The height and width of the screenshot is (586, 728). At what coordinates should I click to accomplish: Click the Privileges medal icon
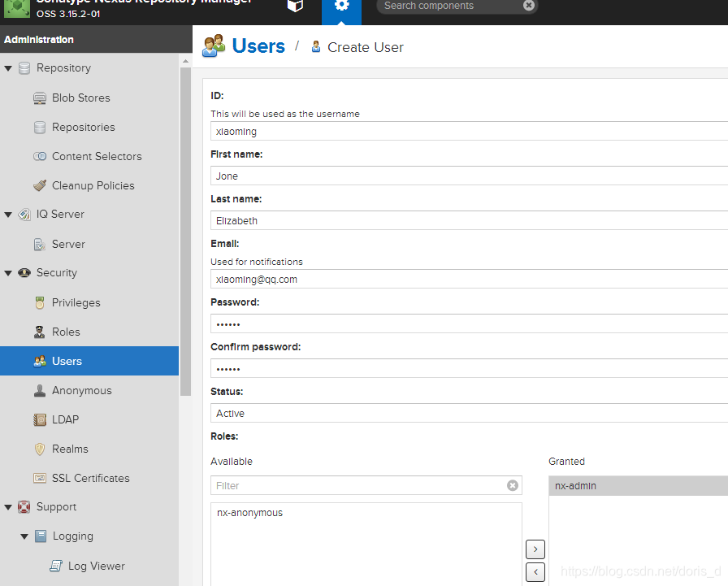[40, 302]
